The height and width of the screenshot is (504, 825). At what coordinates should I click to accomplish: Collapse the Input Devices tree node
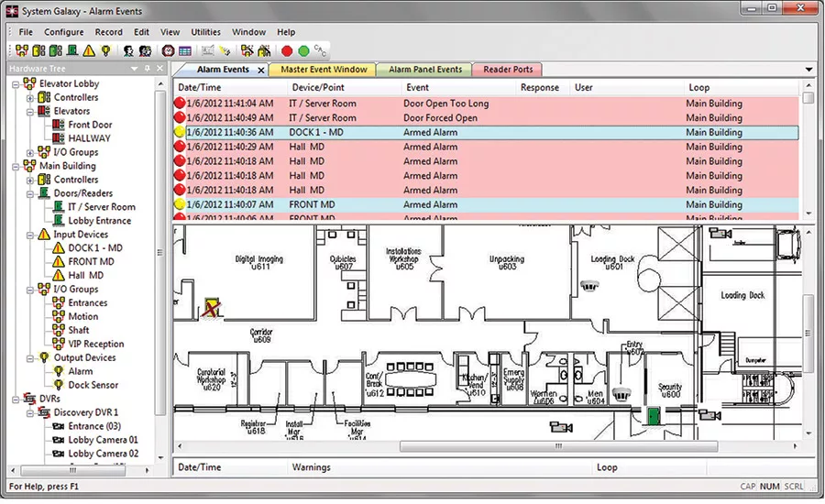click(x=30, y=235)
